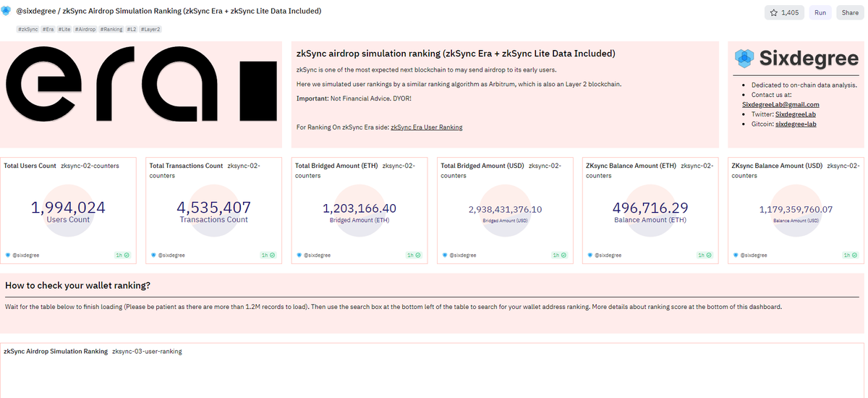Open the ZKsync Balance Amount (USD) card title
This screenshot has height=398, width=868.
coord(777,166)
